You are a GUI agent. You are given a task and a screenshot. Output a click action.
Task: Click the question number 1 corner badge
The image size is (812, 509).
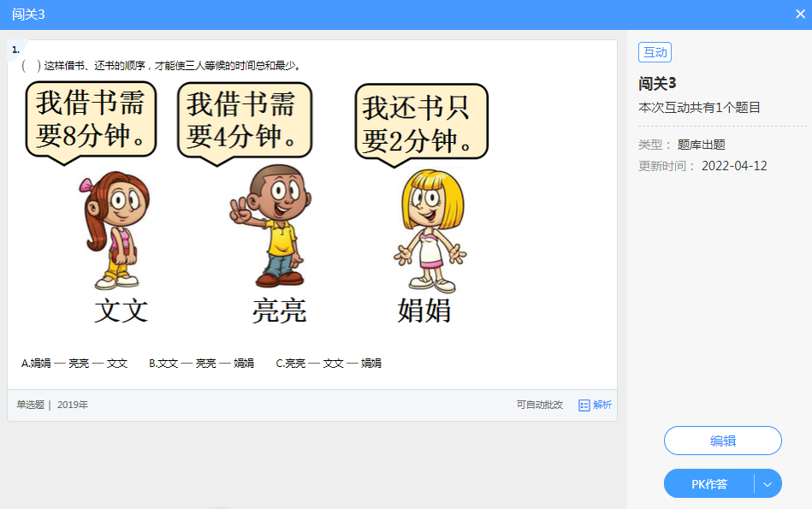point(16,50)
